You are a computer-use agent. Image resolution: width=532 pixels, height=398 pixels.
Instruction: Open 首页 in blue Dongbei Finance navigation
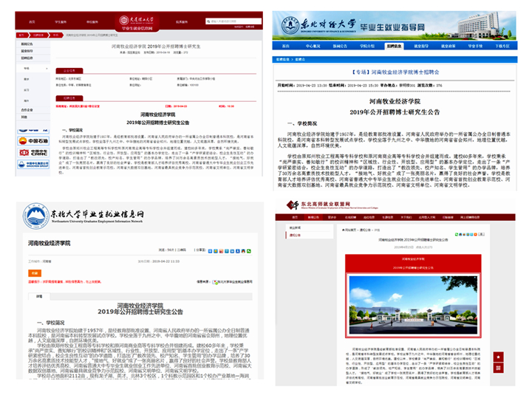coord(286,46)
